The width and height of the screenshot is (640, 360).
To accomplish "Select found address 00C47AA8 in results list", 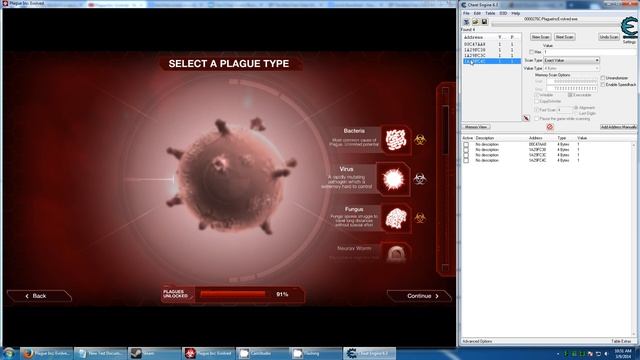I will click(x=492, y=44).
